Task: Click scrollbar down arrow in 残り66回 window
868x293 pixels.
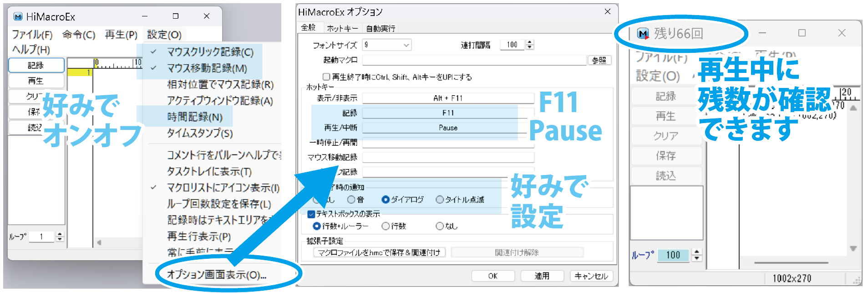Action: point(853,249)
